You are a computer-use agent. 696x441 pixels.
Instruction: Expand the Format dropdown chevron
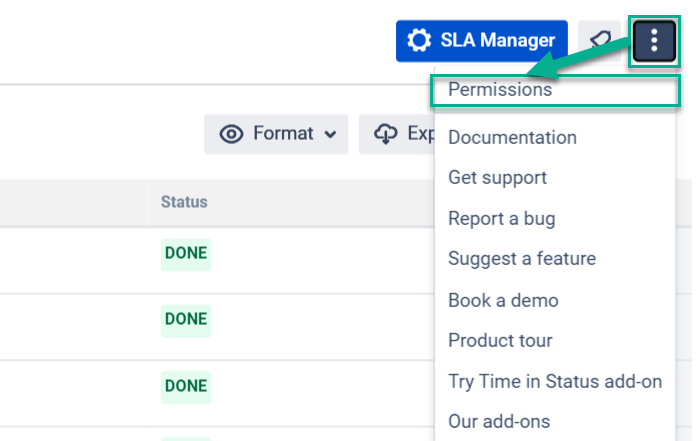[x=330, y=134]
